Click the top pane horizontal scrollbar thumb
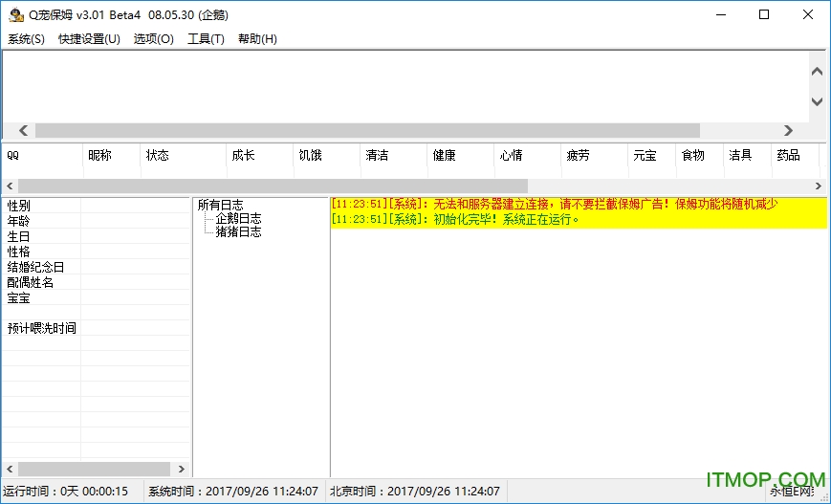831x504 pixels. pyautogui.click(x=367, y=130)
